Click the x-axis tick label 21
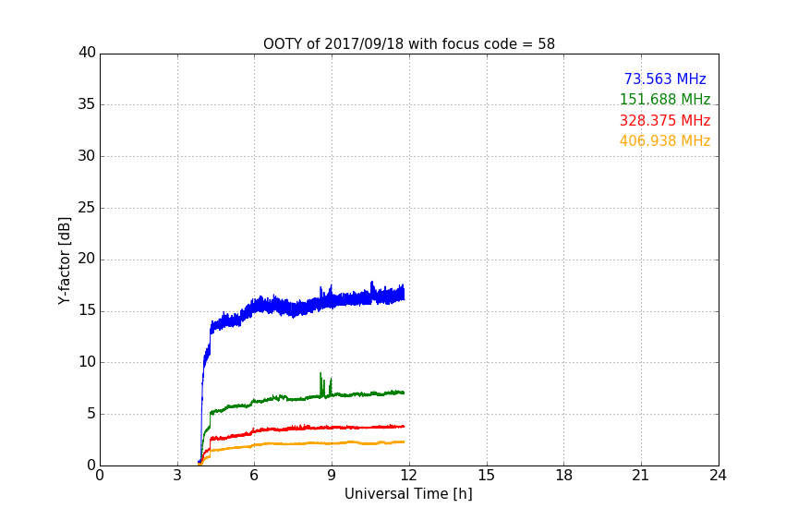This screenshot has height=532, width=798. coord(641,476)
